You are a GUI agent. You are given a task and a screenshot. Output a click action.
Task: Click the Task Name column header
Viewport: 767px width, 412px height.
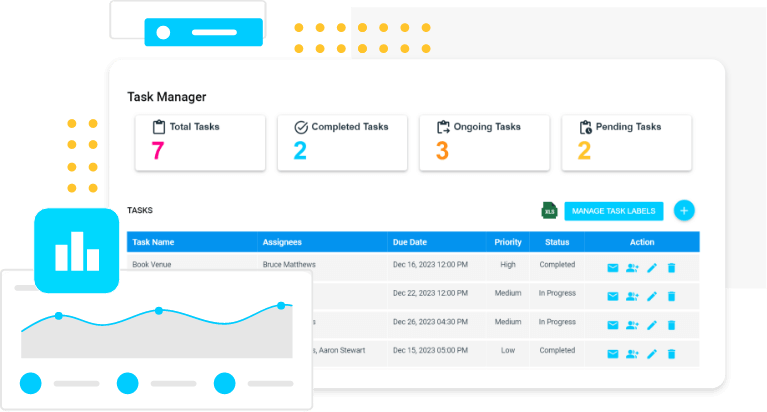pyautogui.click(x=153, y=242)
